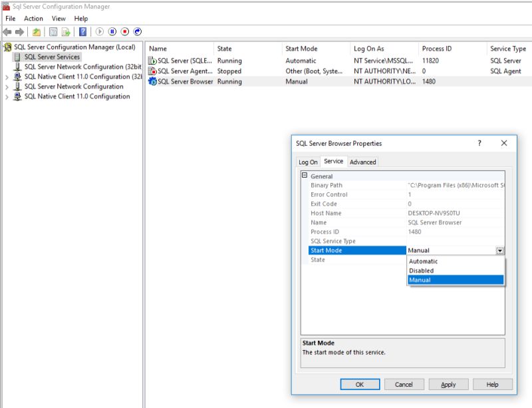The width and height of the screenshot is (532, 408).
Task: Pause the service with the pause toolbar icon
Action: coord(113,31)
